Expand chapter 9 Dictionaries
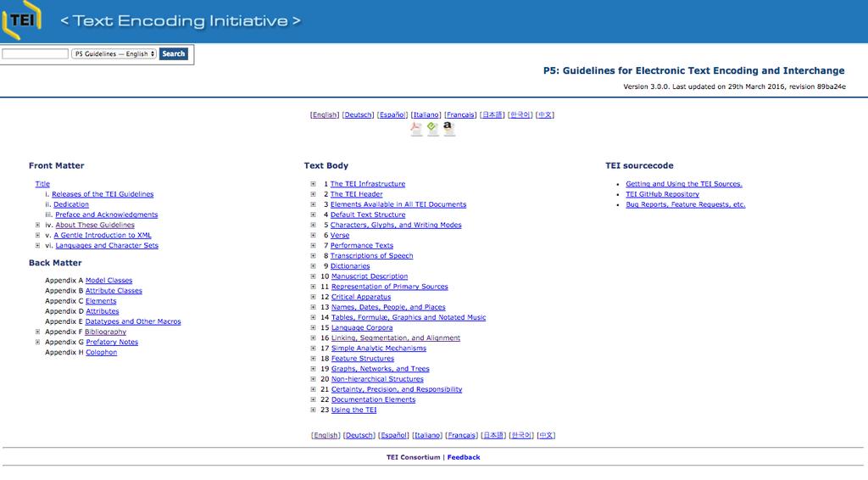This screenshot has height=480, width=868. 313,265
